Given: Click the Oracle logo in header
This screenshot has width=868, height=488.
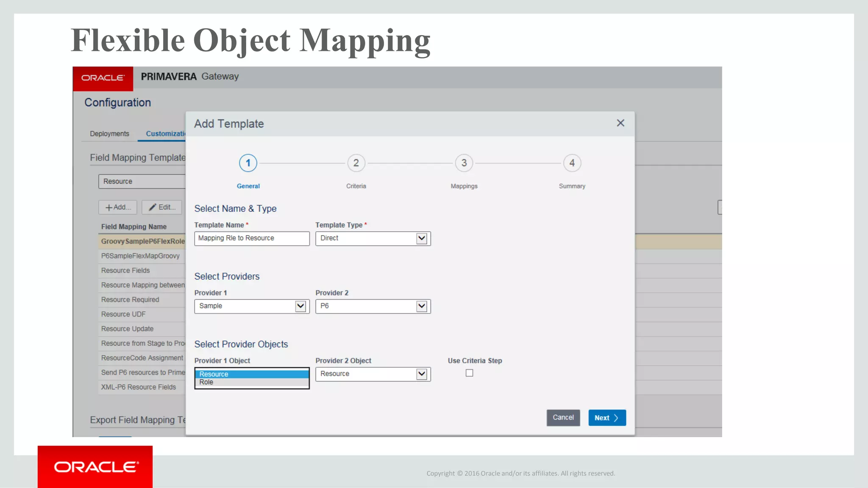Looking at the screenshot, I should [103, 78].
